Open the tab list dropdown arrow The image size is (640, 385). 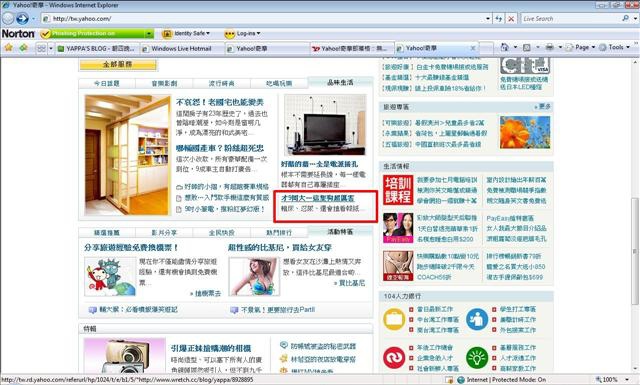coord(51,48)
